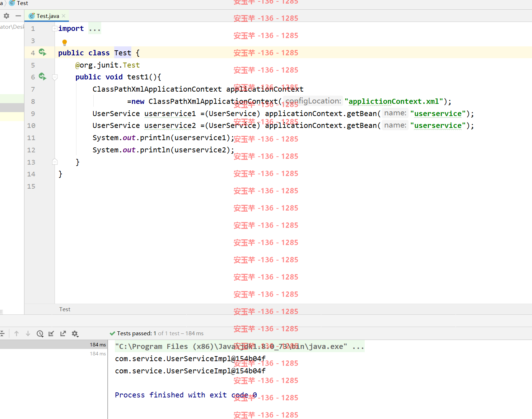Click the name: hint on line 9
The image size is (532, 419).
coord(395,113)
